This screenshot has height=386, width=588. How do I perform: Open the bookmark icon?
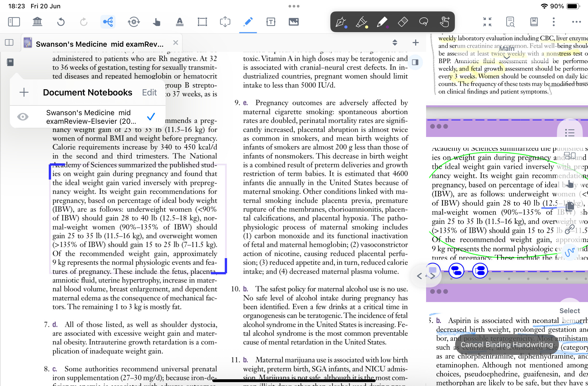tap(534, 22)
